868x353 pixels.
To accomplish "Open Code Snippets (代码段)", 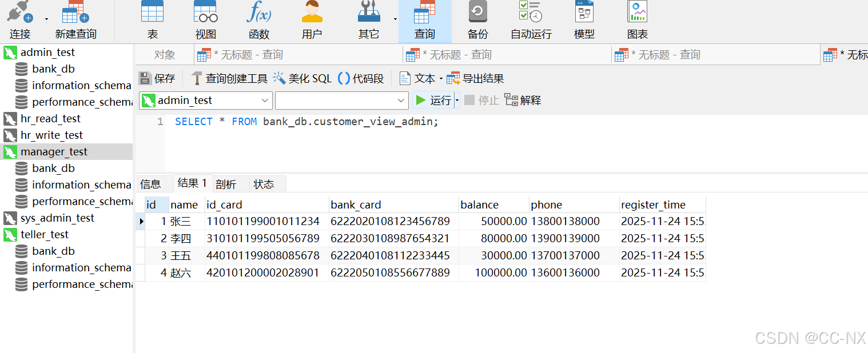I will 361,78.
